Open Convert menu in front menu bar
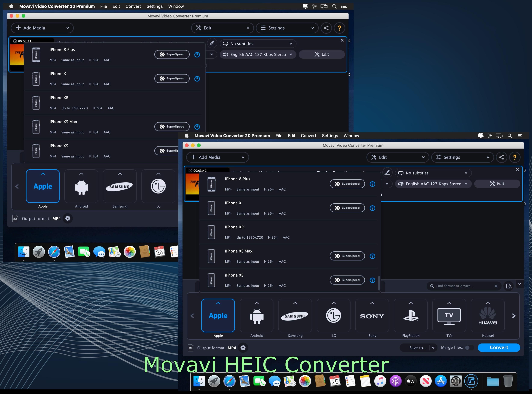The image size is (532, 394). coord(308,136)
